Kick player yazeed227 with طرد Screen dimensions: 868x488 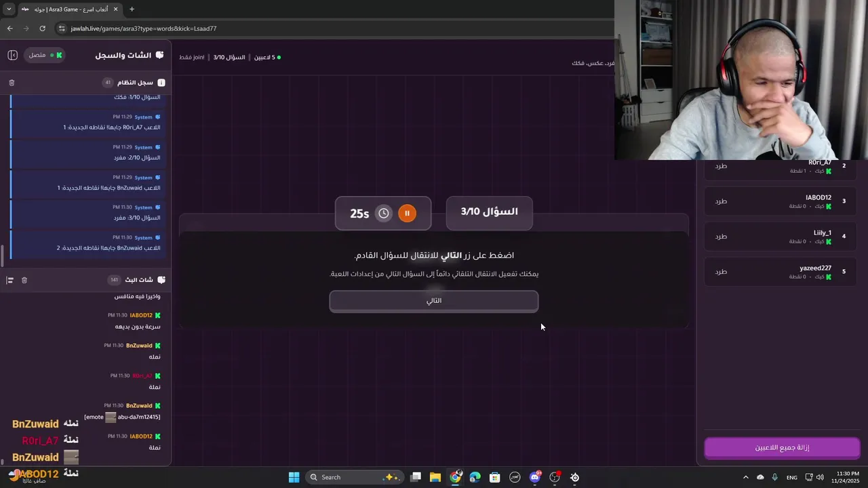tap(721, 272)
